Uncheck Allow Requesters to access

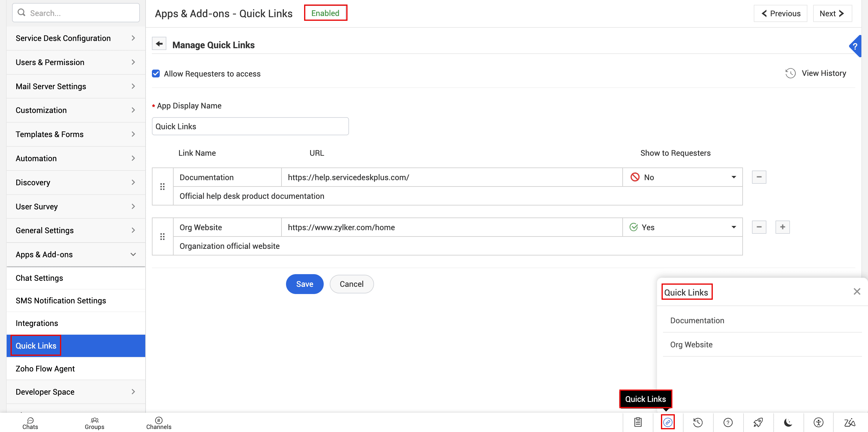coord(156,74)
